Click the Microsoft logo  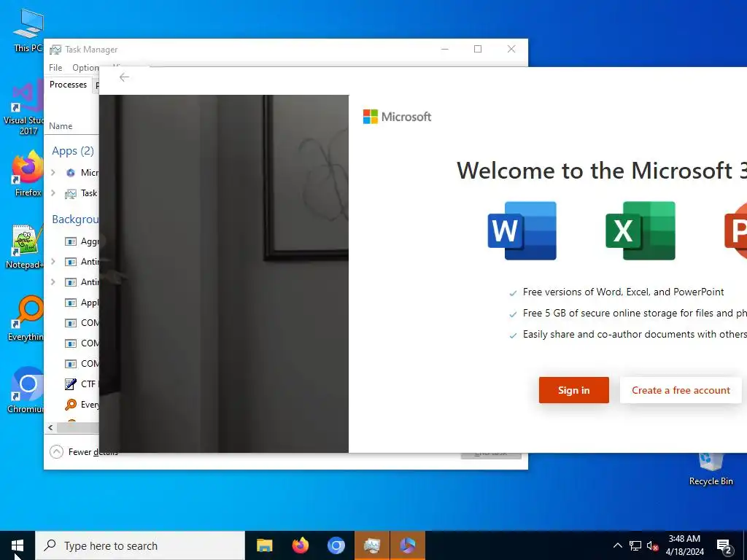(x=397, y=117)
